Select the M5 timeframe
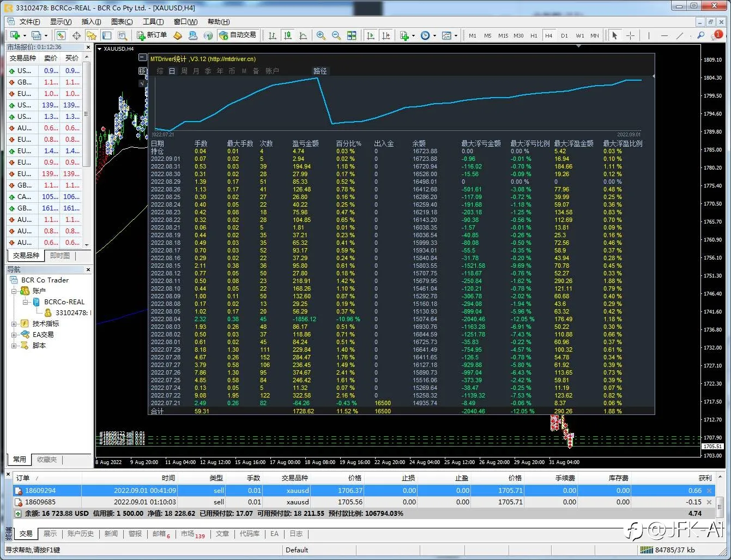The height and width of the screenshot is (560, 731). [488, 35]
